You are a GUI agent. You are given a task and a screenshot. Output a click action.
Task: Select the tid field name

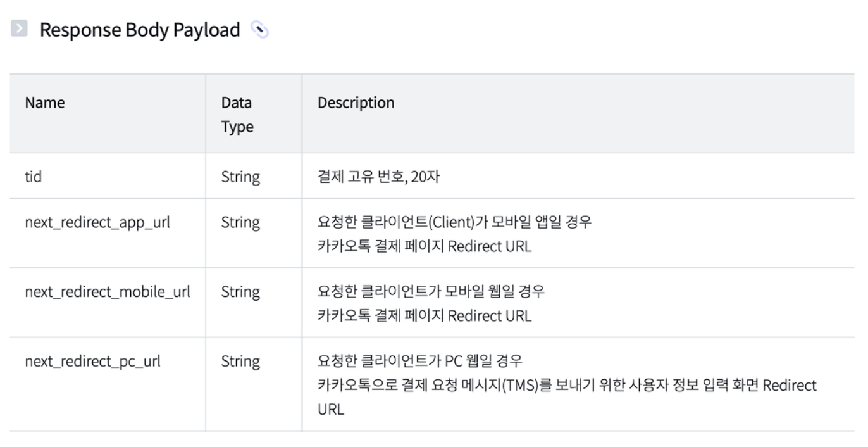pos(34,177)
